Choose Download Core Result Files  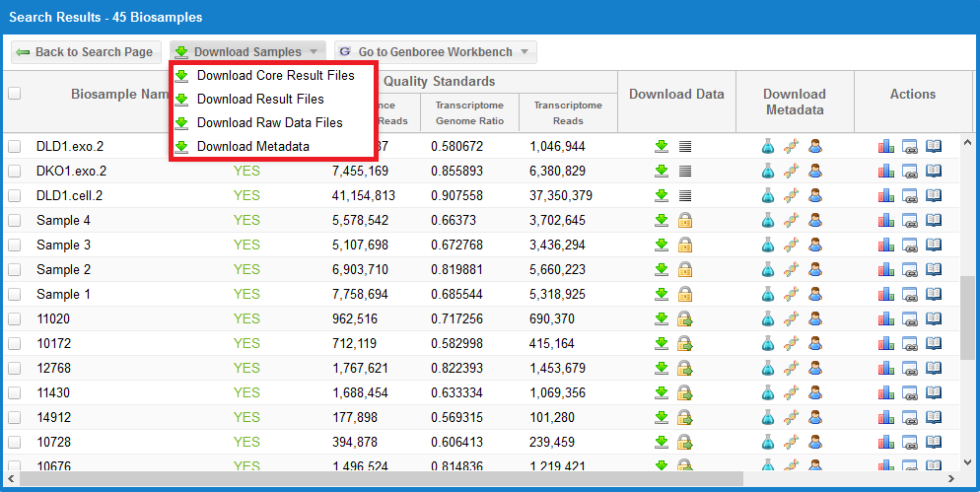click(x=275, y=75)
